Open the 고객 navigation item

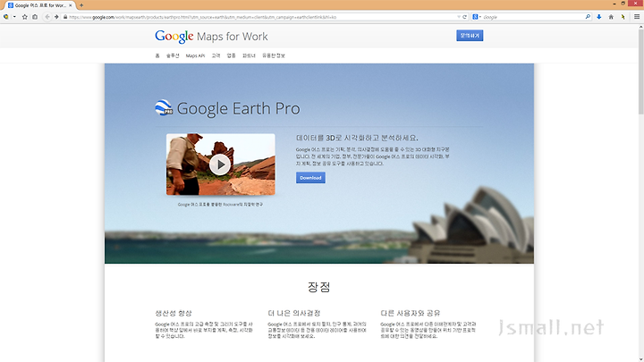pos(216,55)
